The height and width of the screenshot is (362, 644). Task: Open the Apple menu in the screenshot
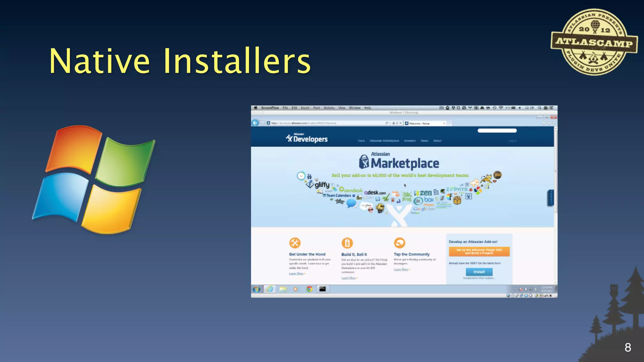click(256, 108)
